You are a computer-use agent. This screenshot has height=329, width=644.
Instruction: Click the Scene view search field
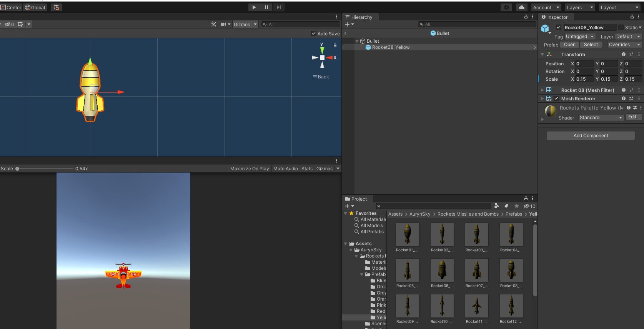point(301,24)
